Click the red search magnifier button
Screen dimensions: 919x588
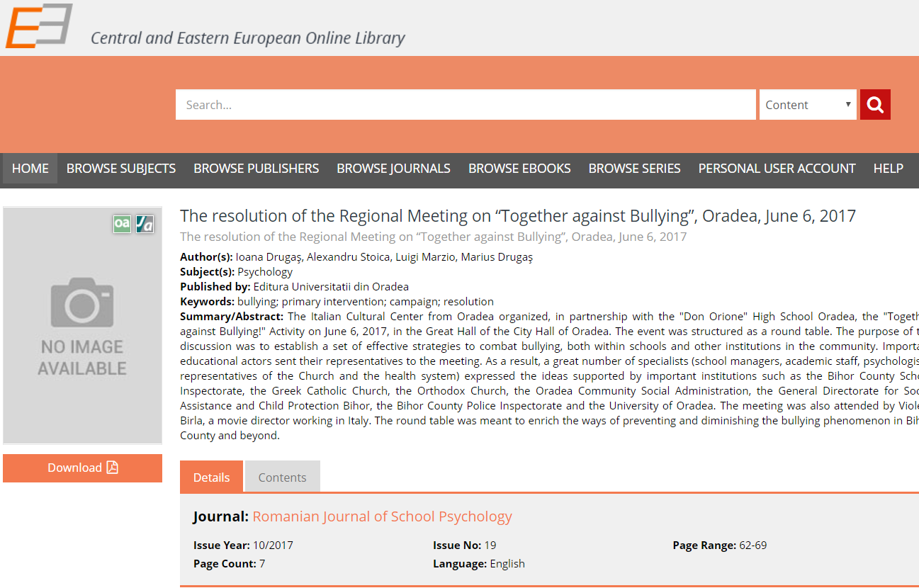875,105
